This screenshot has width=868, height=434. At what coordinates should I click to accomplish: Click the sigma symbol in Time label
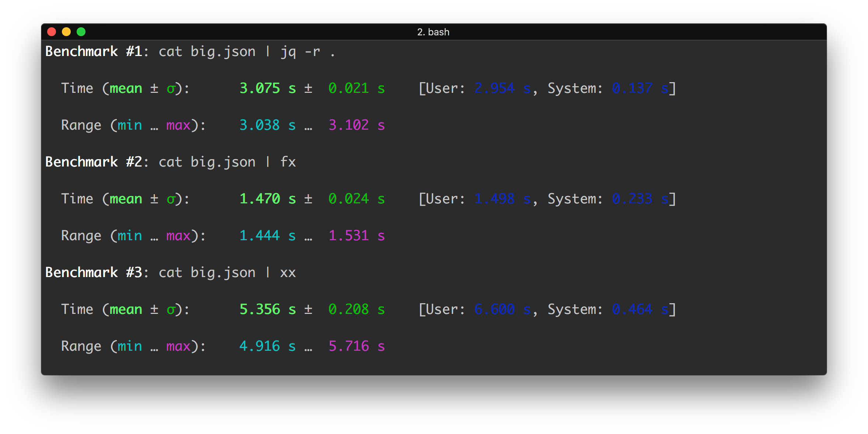point(172,88)
